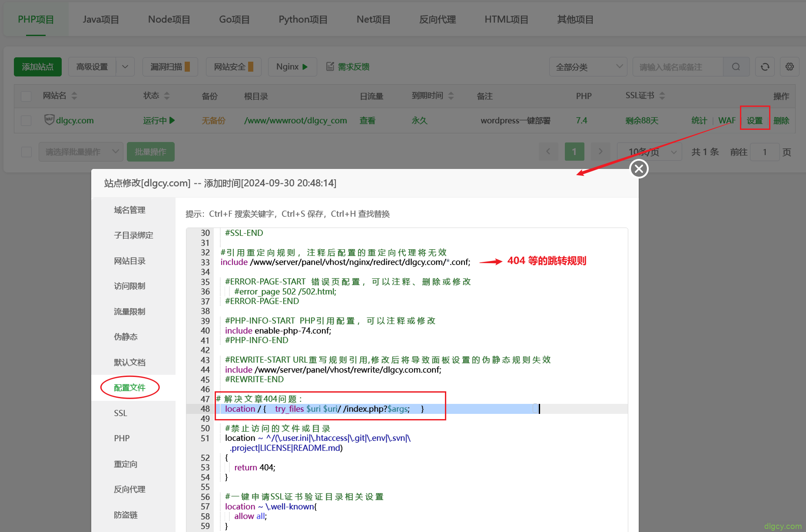Screen dimensions: 806x532
Task: Sort by 到期时间 column arrows
Action: (x=451, y=96)
